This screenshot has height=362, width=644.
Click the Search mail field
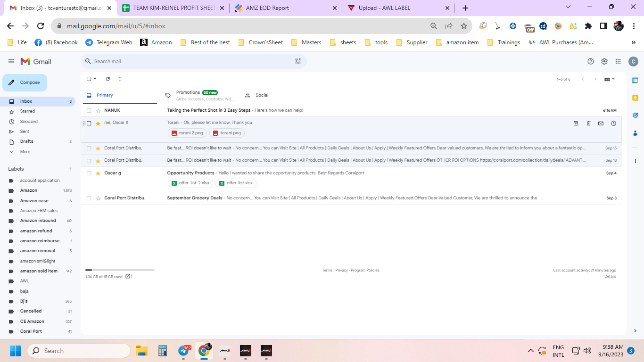(x=193, y=61)
